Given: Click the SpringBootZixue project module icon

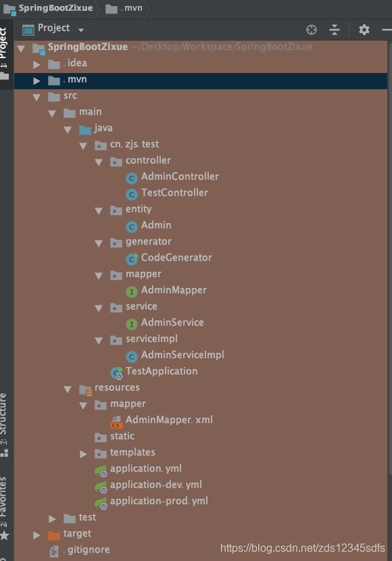Looking at the screenshot, I should 39,49.
